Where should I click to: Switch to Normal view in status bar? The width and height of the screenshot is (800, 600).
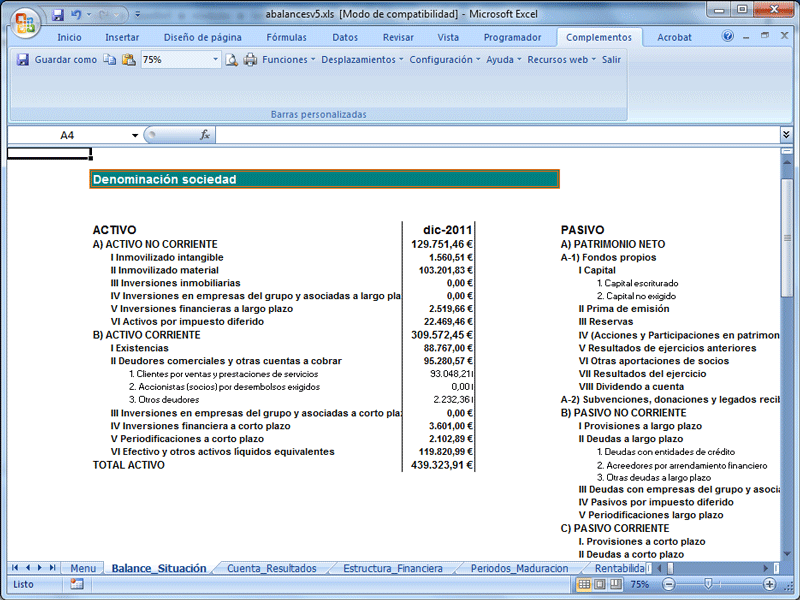pyautogui.click(x=584, y=584)
